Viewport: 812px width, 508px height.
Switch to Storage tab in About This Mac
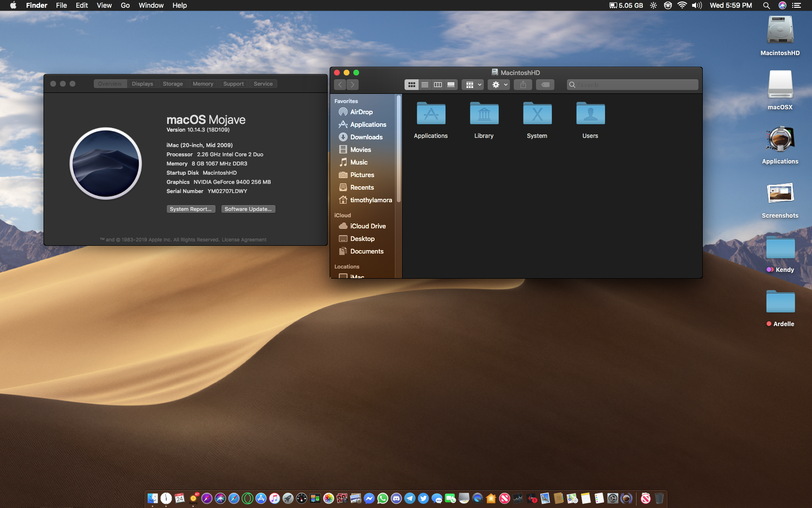[173, 84]
